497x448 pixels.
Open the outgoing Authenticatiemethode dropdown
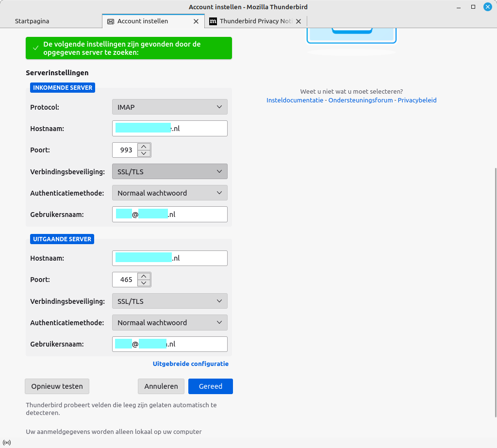(169, 322)
